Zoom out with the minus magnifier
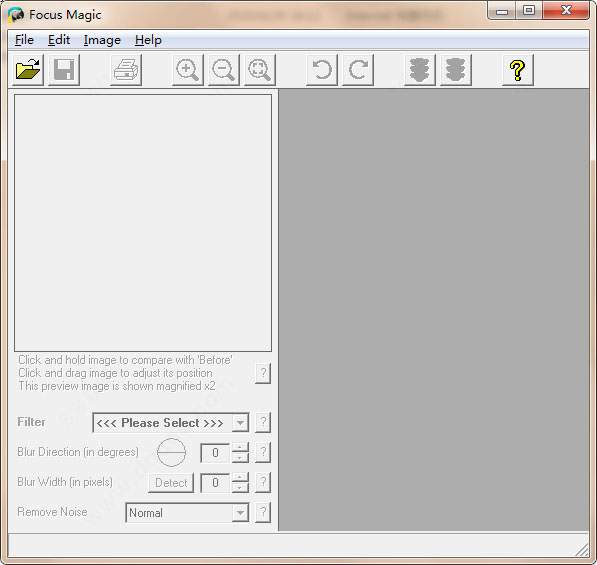The height and width of the screenshot is (565, 597). 223,70
